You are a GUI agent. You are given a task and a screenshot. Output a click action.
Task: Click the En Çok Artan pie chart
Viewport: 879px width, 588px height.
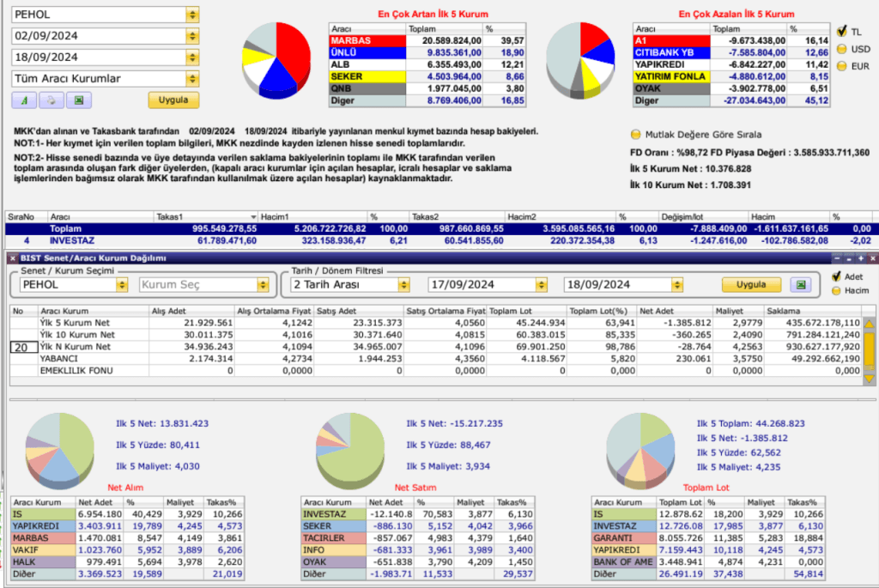276,59
